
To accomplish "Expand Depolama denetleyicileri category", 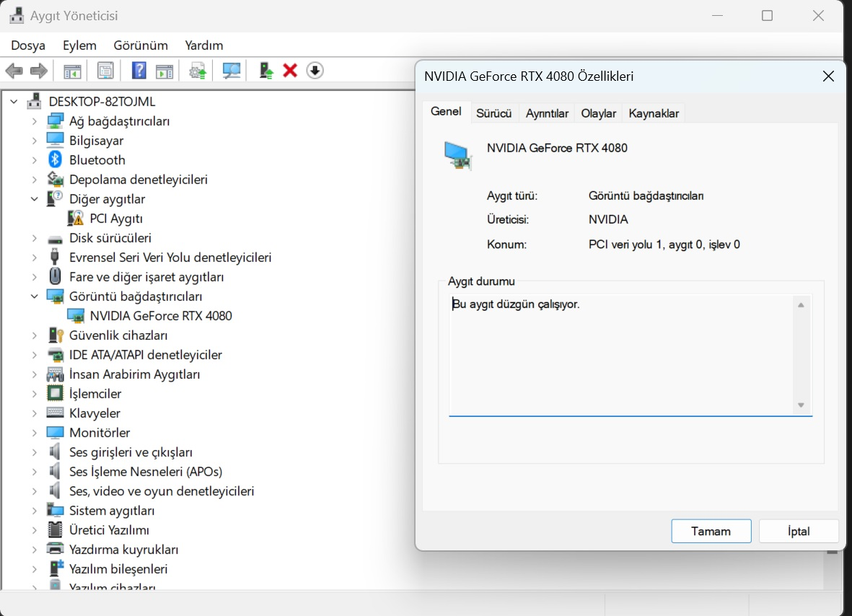I will click(x=34, y=180).
